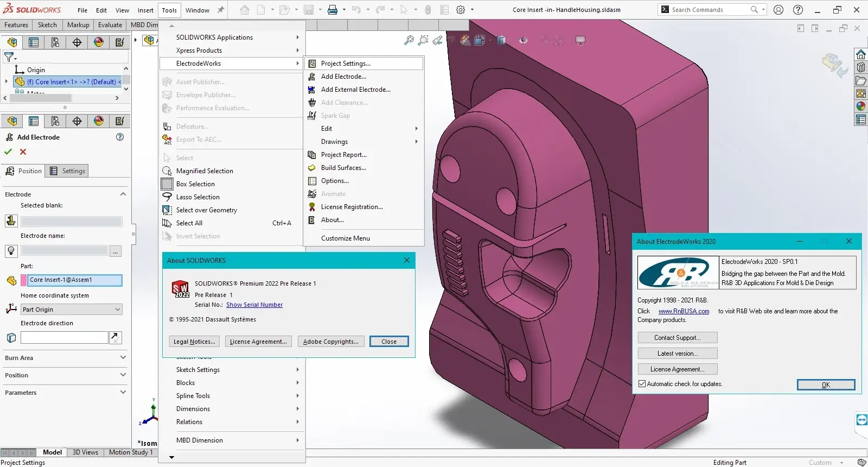Open the FeatureManager tree tab icon
This screenshot has width=868, height=467.
tap(12, 42)
